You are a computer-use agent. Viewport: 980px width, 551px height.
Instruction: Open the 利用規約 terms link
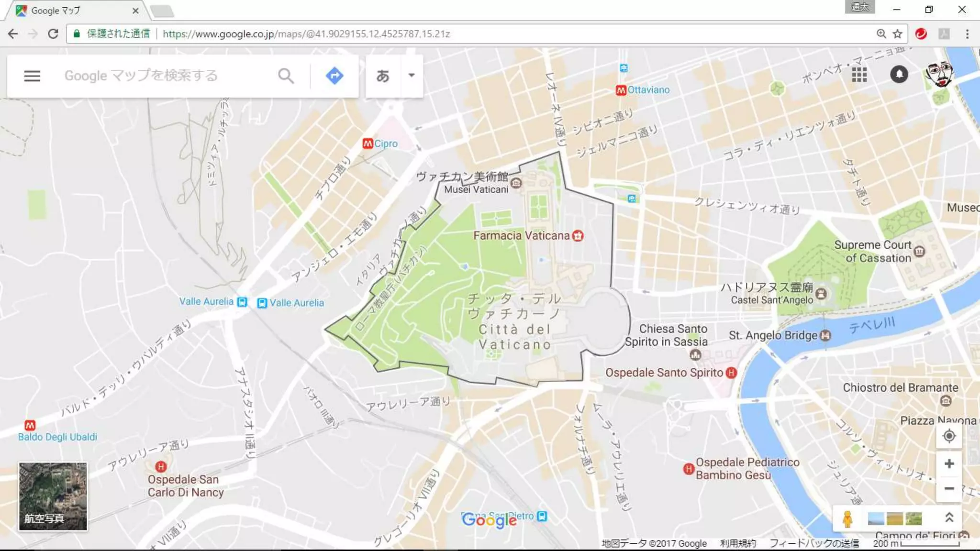(x=738, y=543)
